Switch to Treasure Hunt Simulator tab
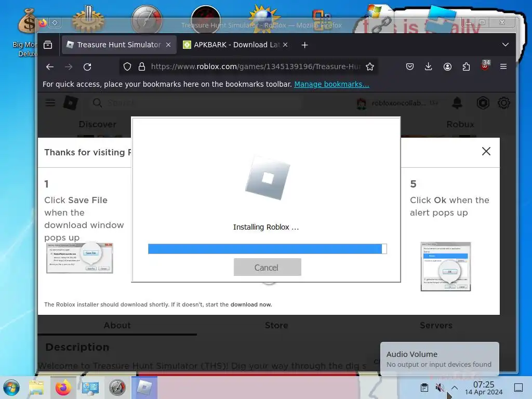Screen dimensions: 532x399 click(x=119, y=45)
